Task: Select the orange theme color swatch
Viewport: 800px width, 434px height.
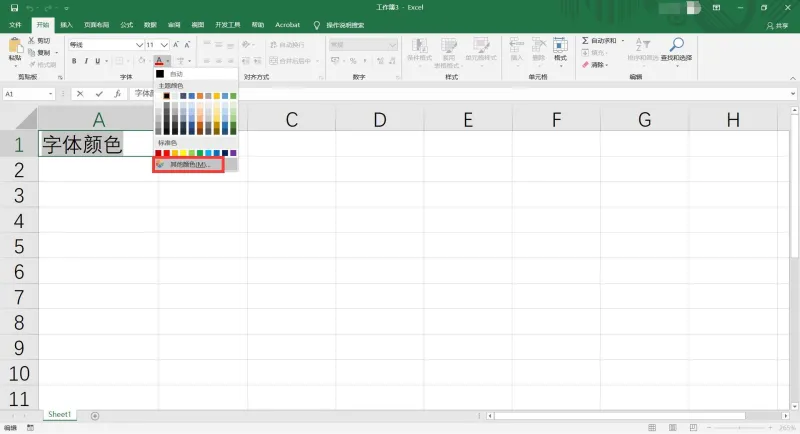Action: (x=200, y=96)
